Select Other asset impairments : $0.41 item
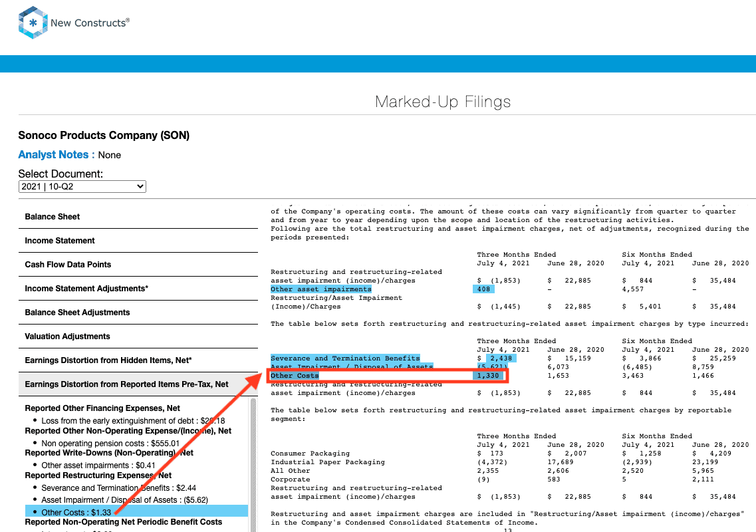 coord(98,465)
